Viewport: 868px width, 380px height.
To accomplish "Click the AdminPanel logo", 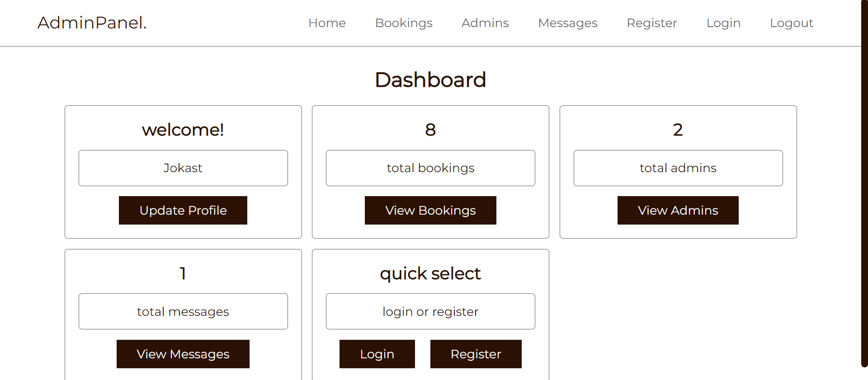I will pyautogui.click(x=92, y=23).
